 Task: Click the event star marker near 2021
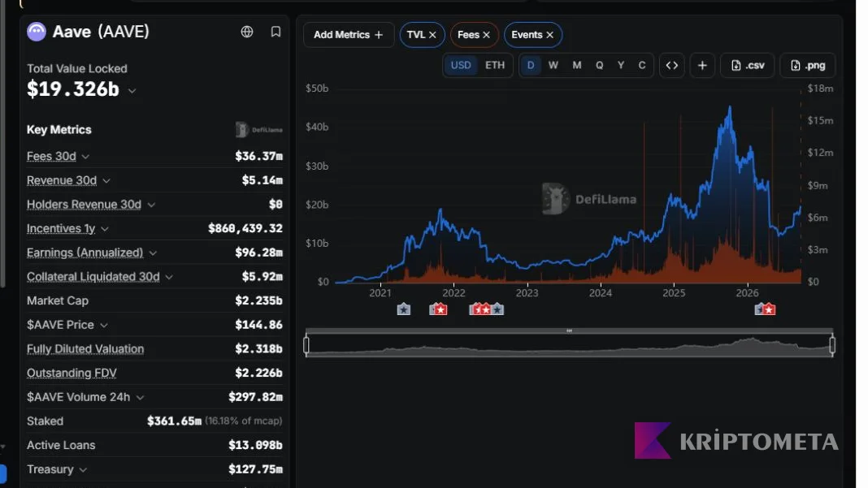tap(404, 309)
